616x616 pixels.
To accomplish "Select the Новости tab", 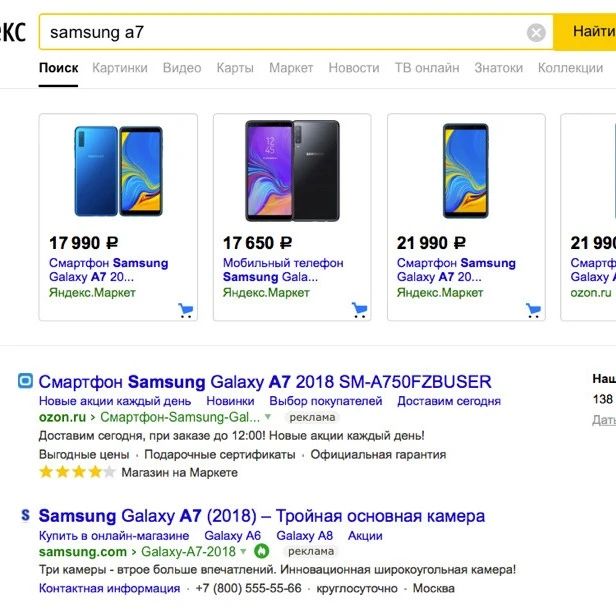I will click(354, 68).
